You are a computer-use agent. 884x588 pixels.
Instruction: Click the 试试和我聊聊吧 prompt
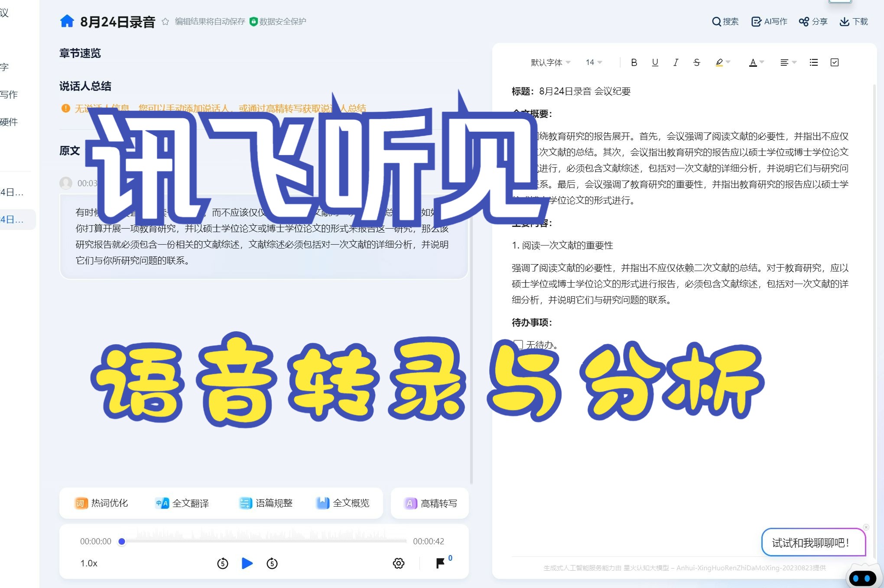click(x=813, y=543)
